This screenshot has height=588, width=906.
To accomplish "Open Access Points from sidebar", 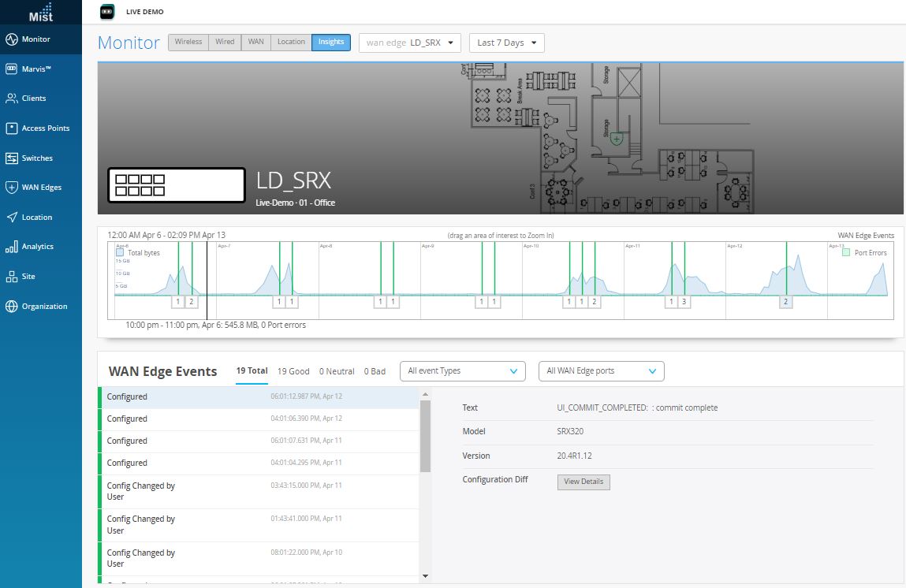I will (12, 128).
